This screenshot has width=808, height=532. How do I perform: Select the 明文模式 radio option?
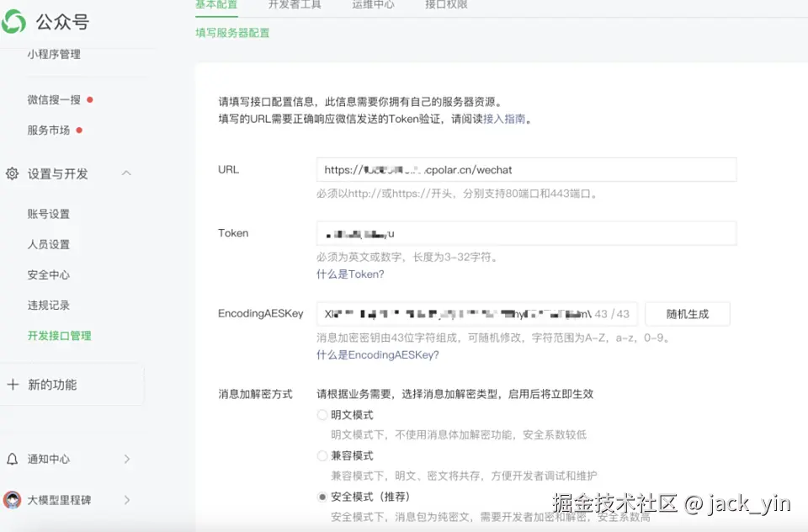(322, 415)
